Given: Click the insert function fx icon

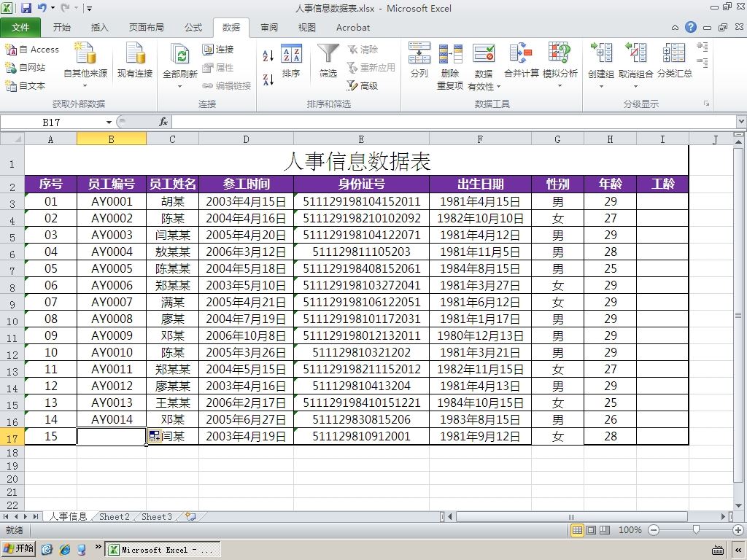Looking at the screenshot, I should pyautogui.click(x=163, y=122).
